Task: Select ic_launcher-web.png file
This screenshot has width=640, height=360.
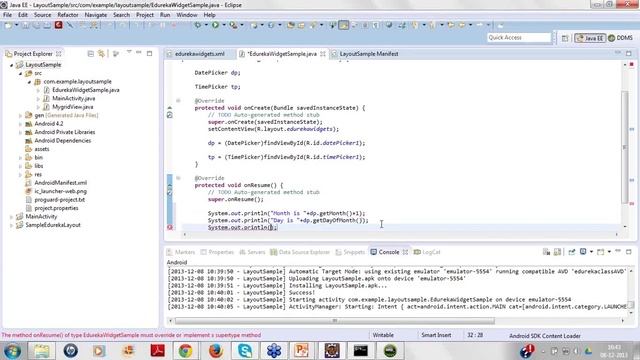Action: [60, 191]
